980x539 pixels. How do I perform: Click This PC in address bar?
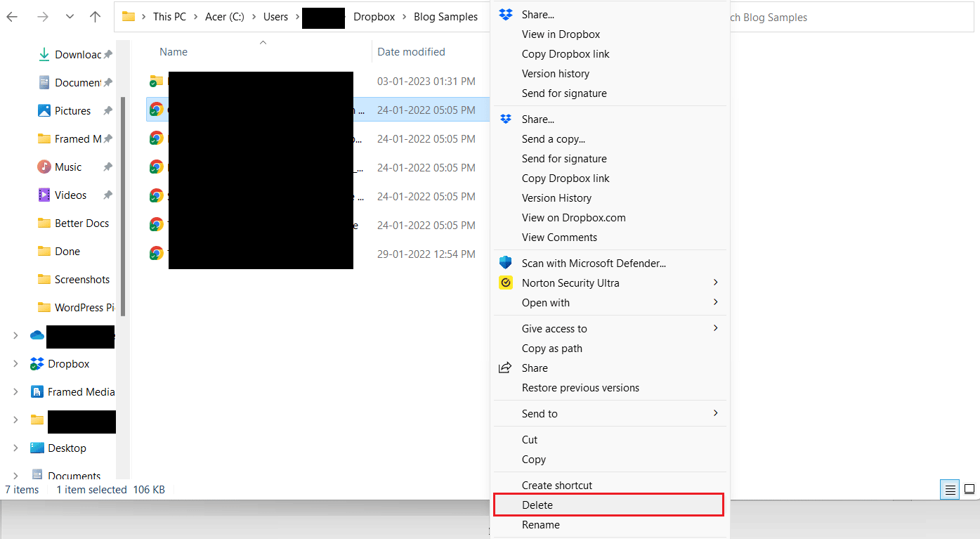[x=169, y=17]
